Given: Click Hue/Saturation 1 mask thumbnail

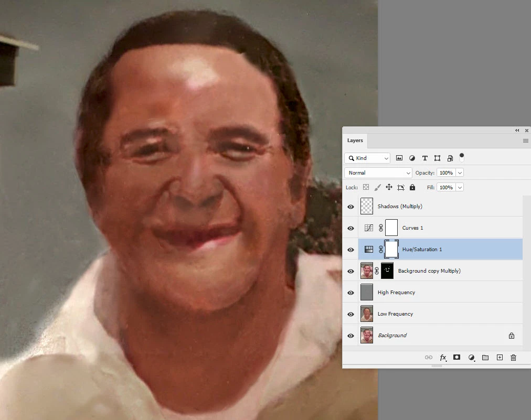Looking at the screenshot, I should point(391,249).
